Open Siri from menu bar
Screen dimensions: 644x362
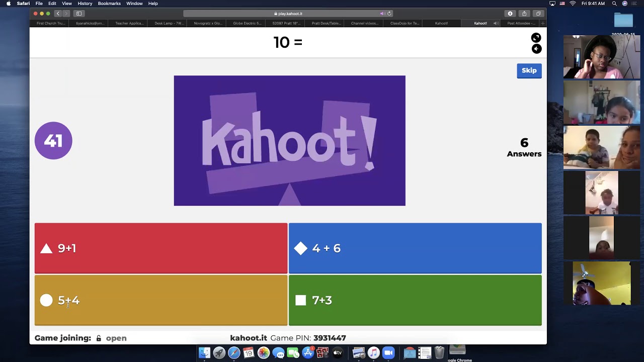click(625, 4)
